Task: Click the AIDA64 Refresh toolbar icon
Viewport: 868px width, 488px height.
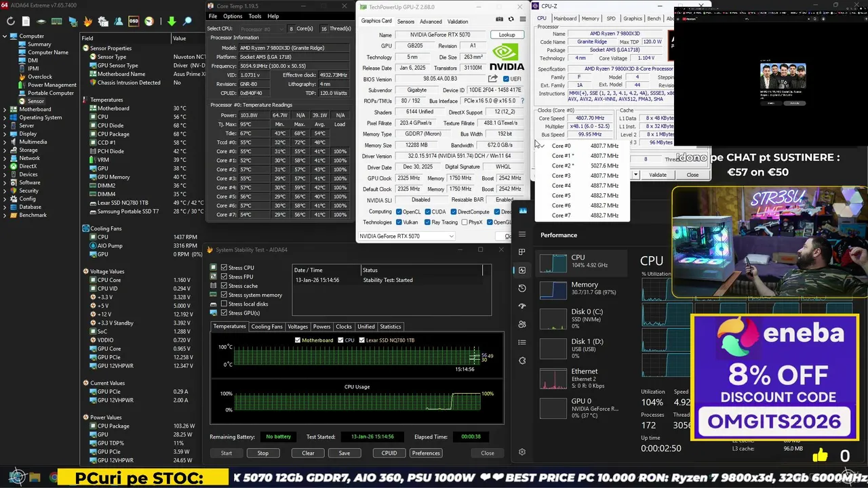Action: pos(11,21)
